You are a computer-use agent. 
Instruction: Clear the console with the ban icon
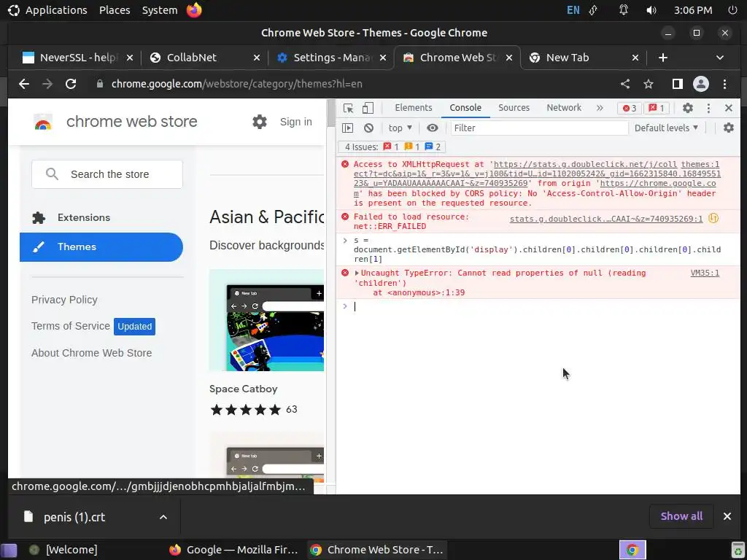(x=368, y=128)
